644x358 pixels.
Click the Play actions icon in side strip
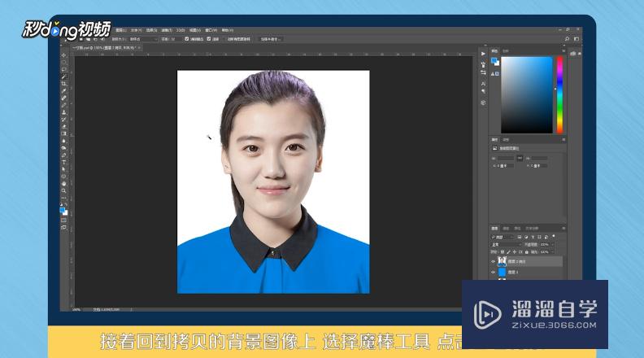click(483, 54)
